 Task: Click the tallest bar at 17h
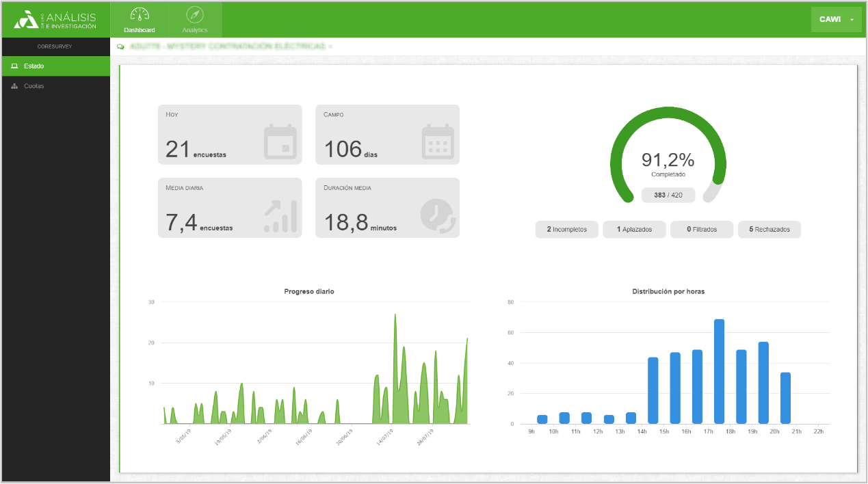[719, 371]
